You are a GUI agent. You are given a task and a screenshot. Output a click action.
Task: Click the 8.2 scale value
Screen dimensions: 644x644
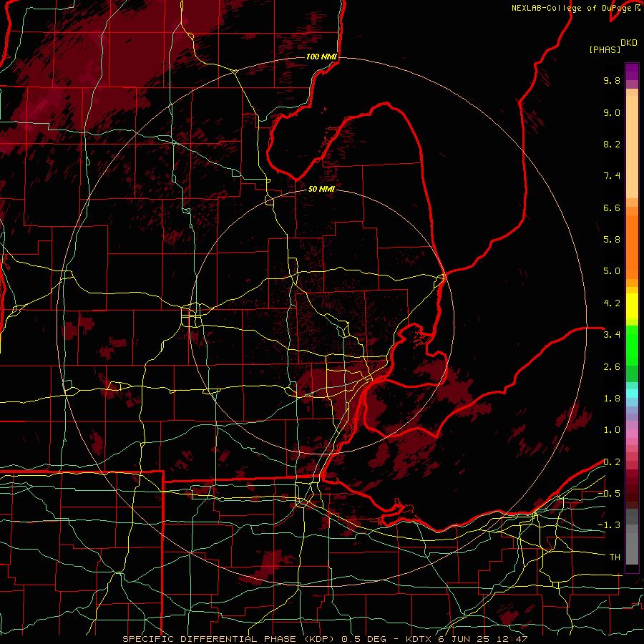[x=612, y=144]
